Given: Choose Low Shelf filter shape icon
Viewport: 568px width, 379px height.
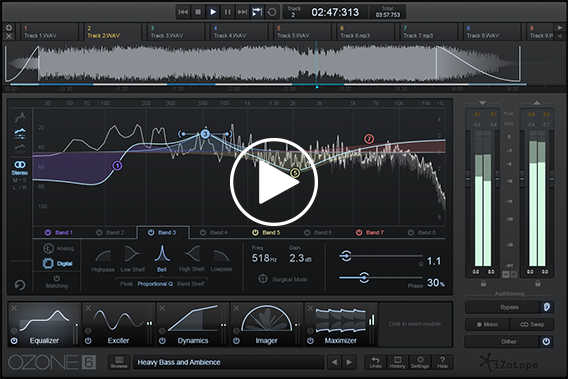Looking at the screenshot, I should (132, 254).
